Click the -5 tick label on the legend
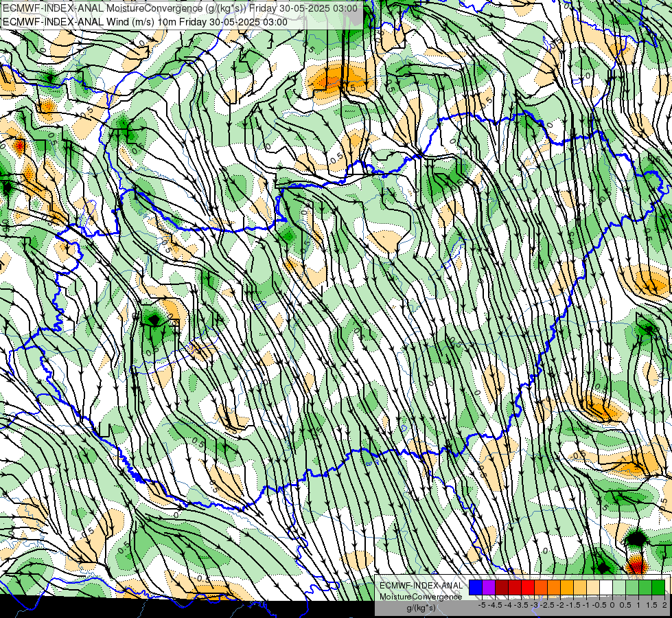The width and height of the screenshot is (672, 618). tap(482, 605)
